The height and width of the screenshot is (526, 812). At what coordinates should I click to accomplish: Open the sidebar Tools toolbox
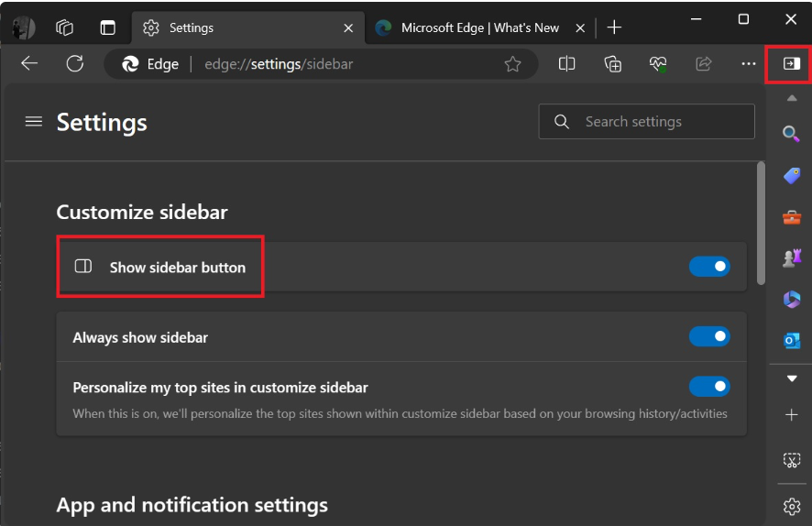tap(791, 217)
